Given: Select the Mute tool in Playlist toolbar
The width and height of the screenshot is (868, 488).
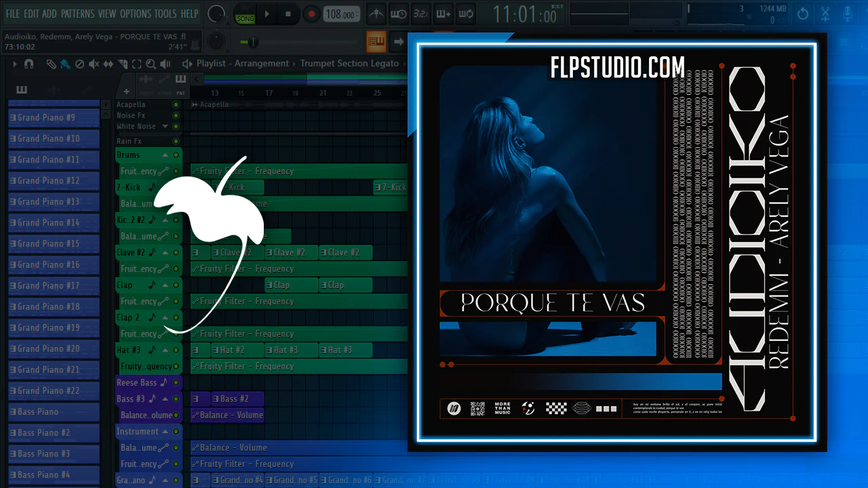Looking at the screenshot, I should [94, 64].
